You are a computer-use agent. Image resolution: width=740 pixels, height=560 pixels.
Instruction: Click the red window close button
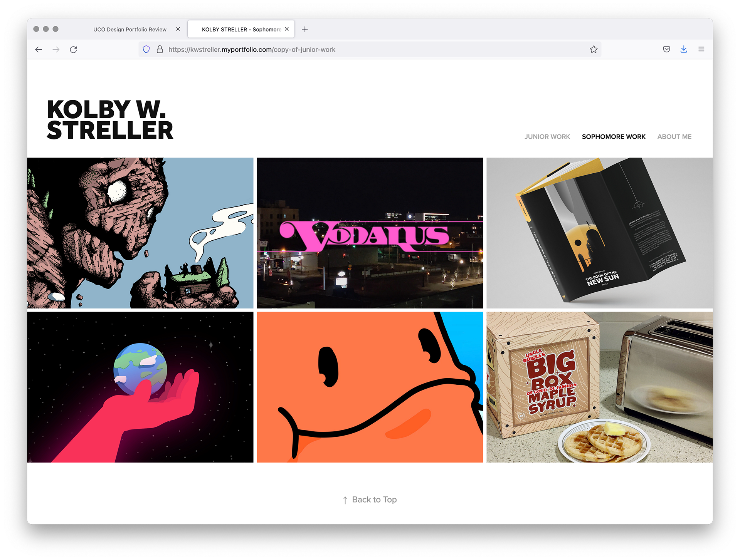coord(36,29)
